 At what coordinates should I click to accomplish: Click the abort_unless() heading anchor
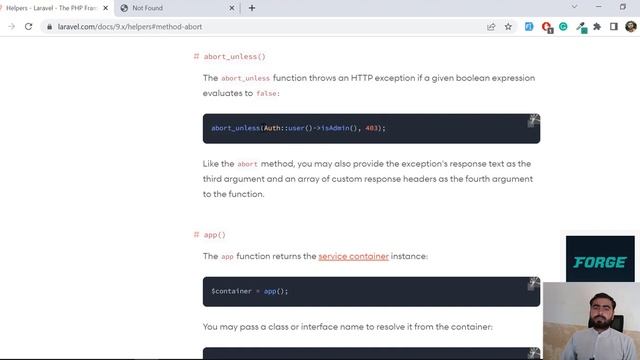click(235, 57)
